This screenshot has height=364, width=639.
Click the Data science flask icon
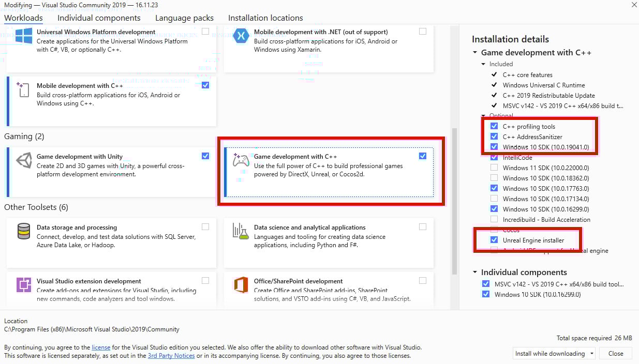[241, 232]
